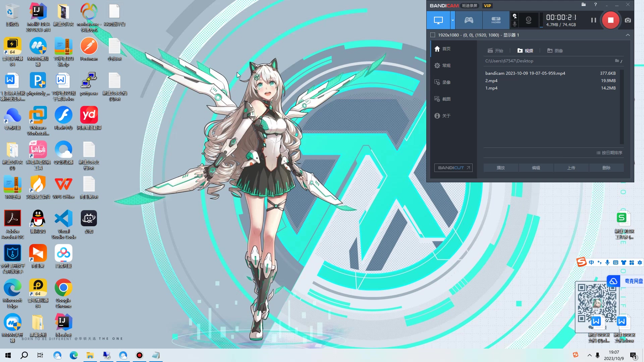Open IntelliJ IDEA desktop icon
Image resolution: width=644 pixels, height=362 pixels.
pyautogui.click(x=38, y=17)
